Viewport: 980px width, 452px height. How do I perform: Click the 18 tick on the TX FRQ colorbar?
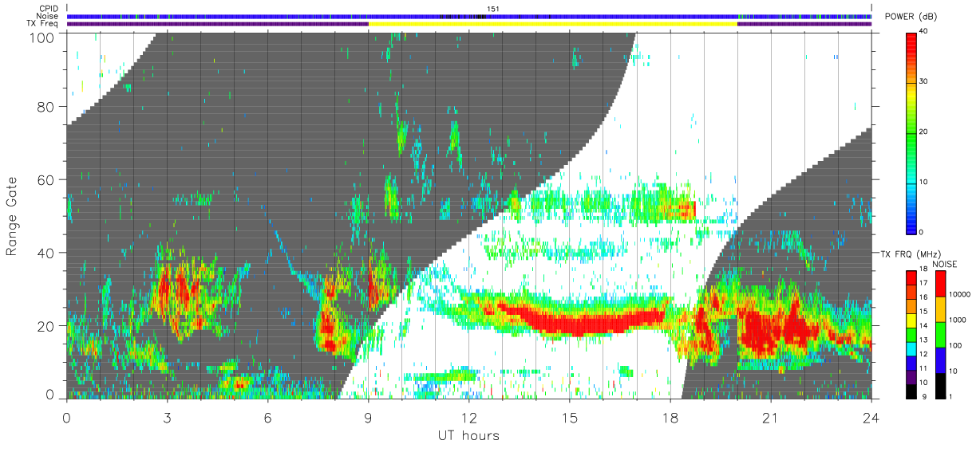(x=923, y=270)
